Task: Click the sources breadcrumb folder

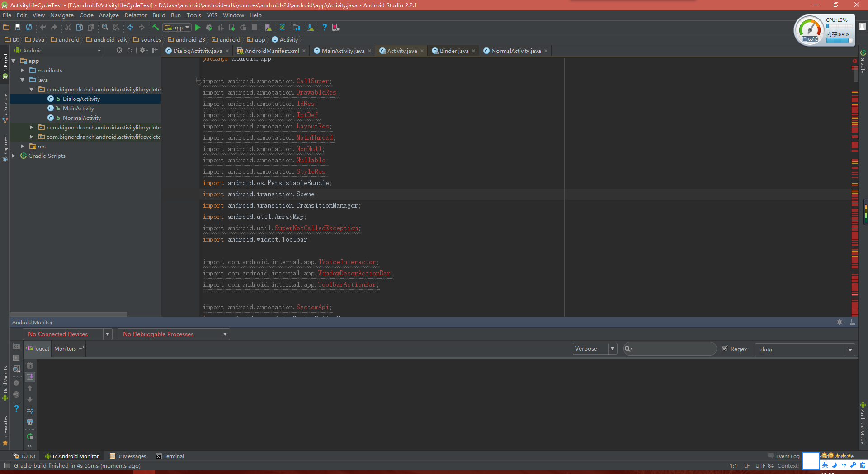Action: (147, 40)
